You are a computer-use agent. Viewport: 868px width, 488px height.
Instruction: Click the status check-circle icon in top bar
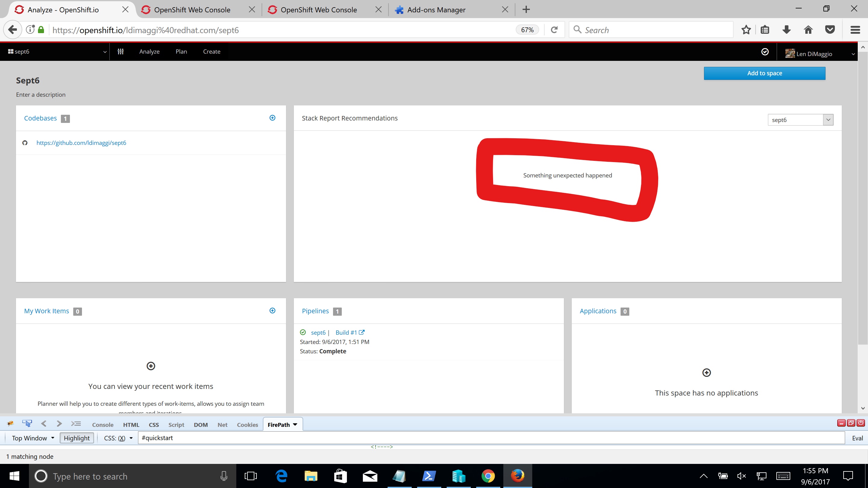(x=765, y=52)
